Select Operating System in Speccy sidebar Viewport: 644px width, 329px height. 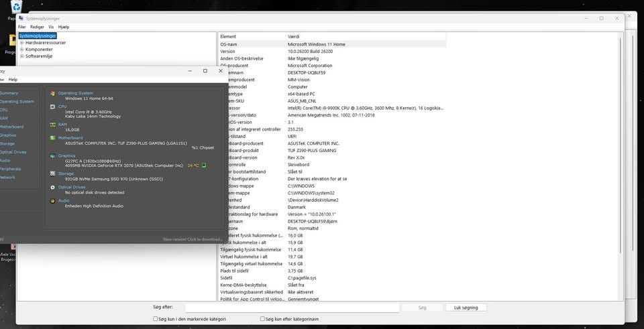tap(16, 101)
